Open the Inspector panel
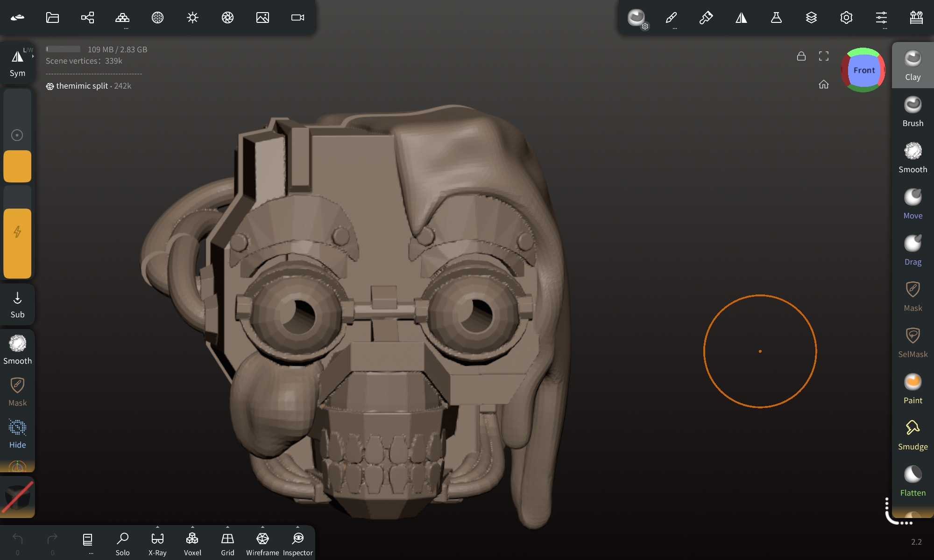This screenshot has width=934, height=560. (297, 544)
